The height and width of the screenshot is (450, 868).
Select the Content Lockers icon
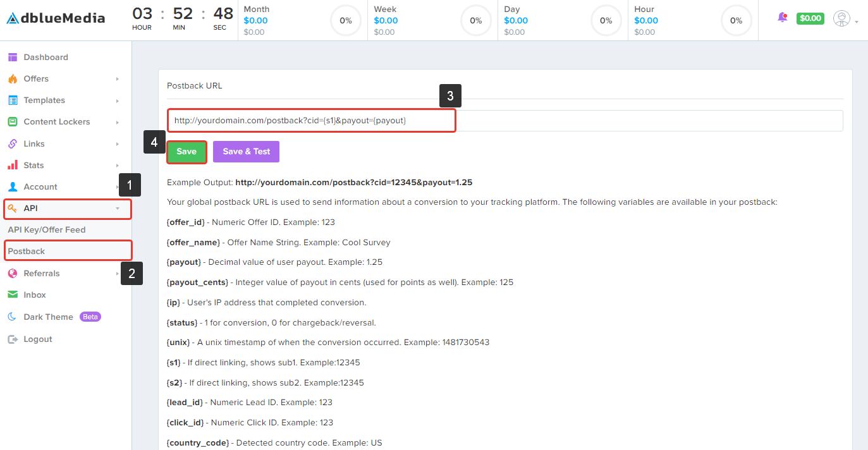[x=13, y=121]
